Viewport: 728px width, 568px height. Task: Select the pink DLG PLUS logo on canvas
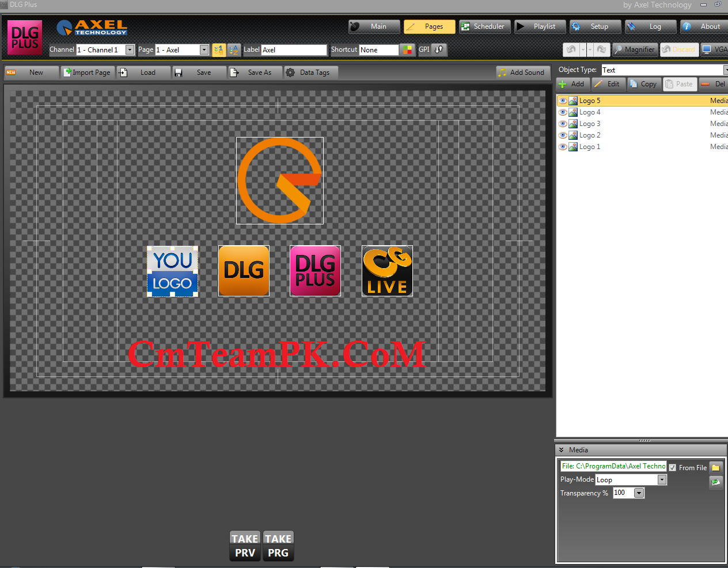pos(315,271)
